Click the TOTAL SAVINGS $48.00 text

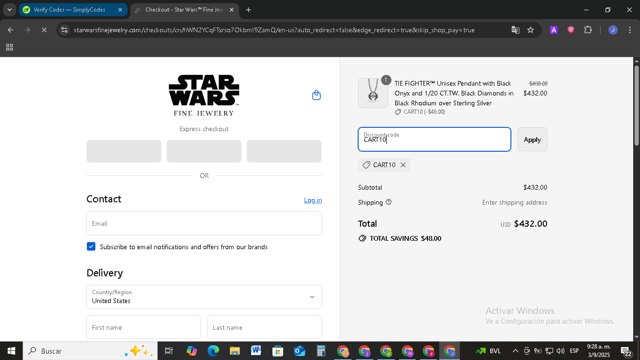(405, 238)
